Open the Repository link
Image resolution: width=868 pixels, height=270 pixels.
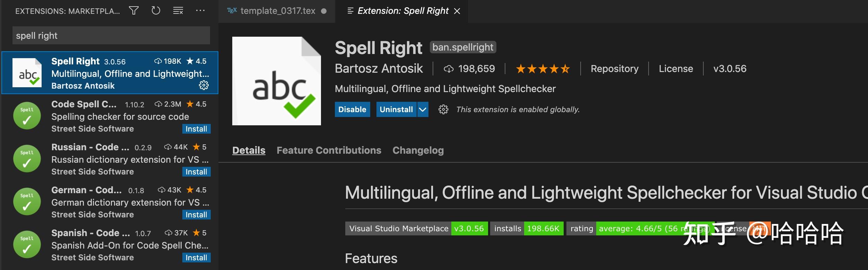tap(615, 69)
